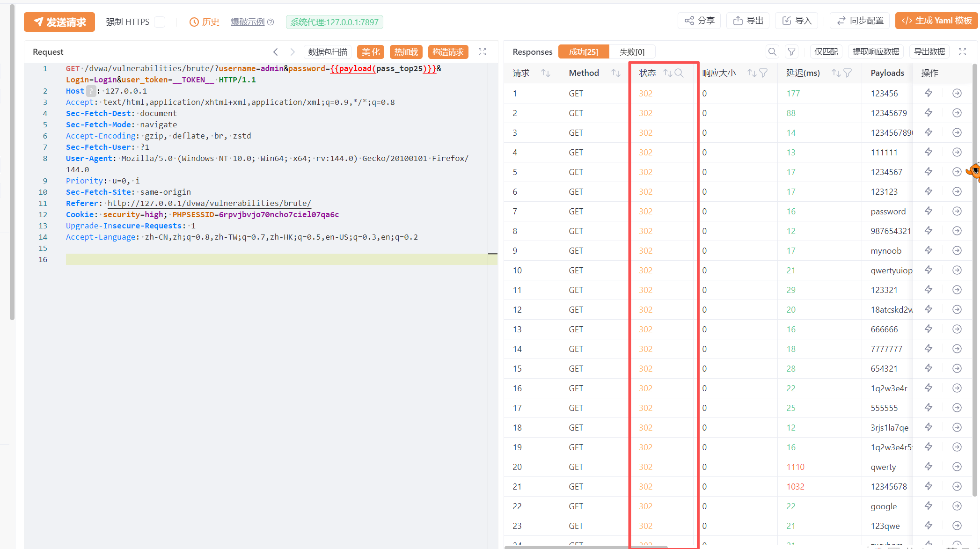Open details arrow icon for row 7
This screenshot has height=549, width=980.
[957, 211]
